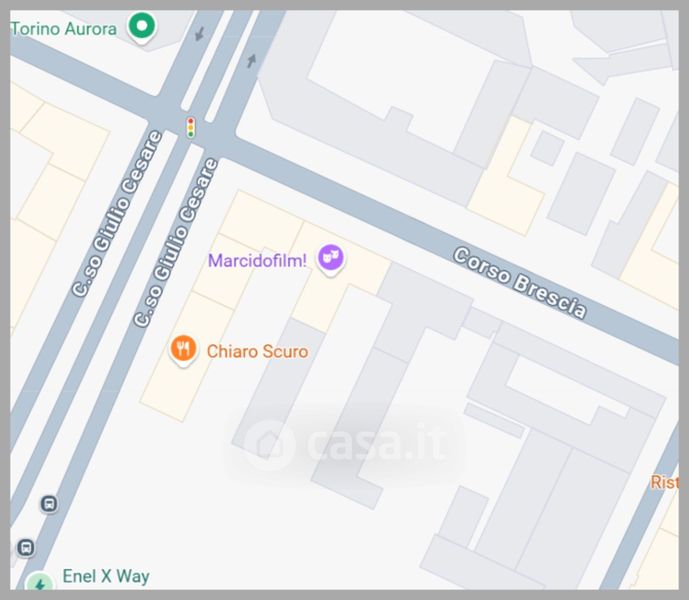Image resolution: width=689 pixels, height=600 pixels.
Task: Click the partially visible Rist restaurant label
Action: 664,482
